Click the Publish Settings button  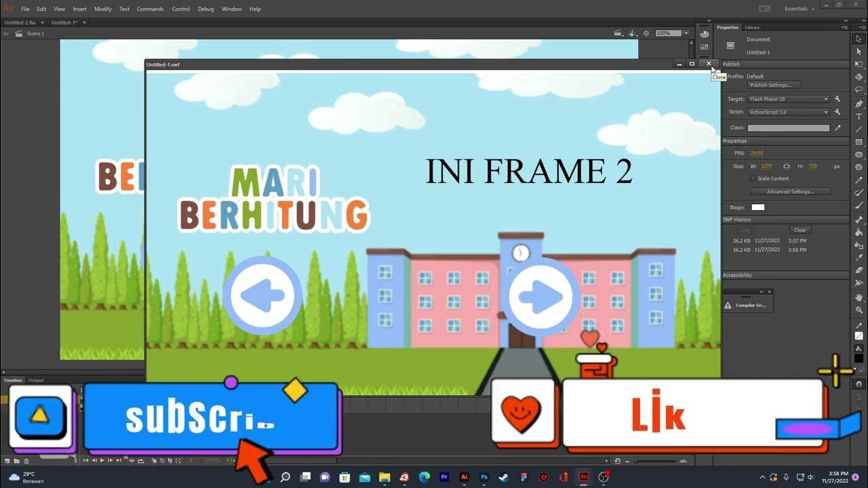click(774, 85)
